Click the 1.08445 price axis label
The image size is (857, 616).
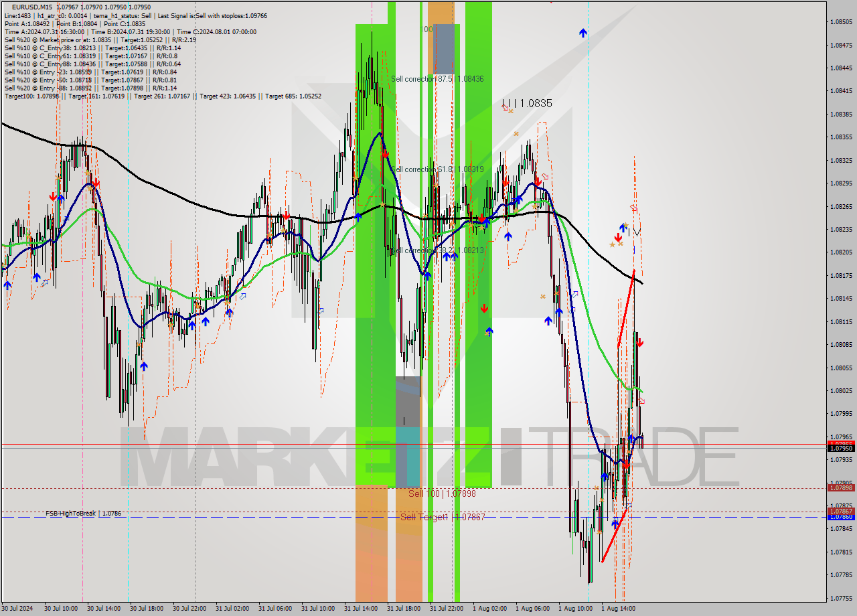(841, 68)
